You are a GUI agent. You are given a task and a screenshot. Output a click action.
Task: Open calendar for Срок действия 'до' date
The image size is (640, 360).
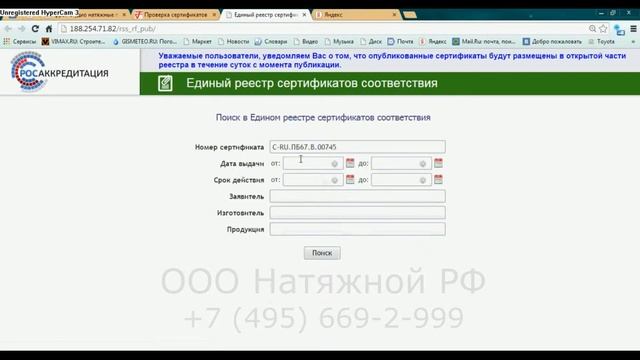point(438,180)
